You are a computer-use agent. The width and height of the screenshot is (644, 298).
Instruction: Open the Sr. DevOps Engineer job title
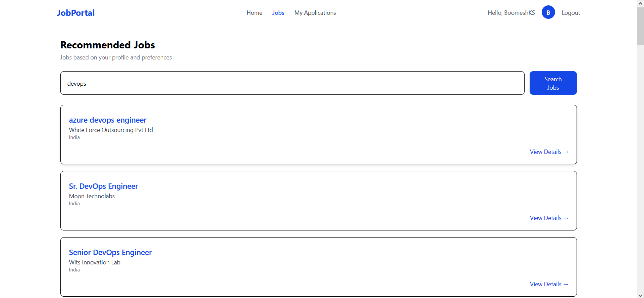click(x=103, y=186)
